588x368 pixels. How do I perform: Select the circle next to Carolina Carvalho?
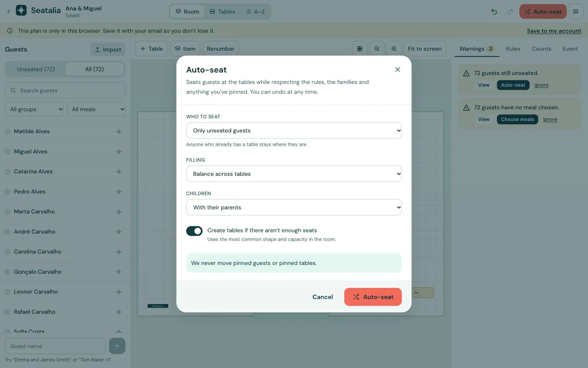[7, 252]
